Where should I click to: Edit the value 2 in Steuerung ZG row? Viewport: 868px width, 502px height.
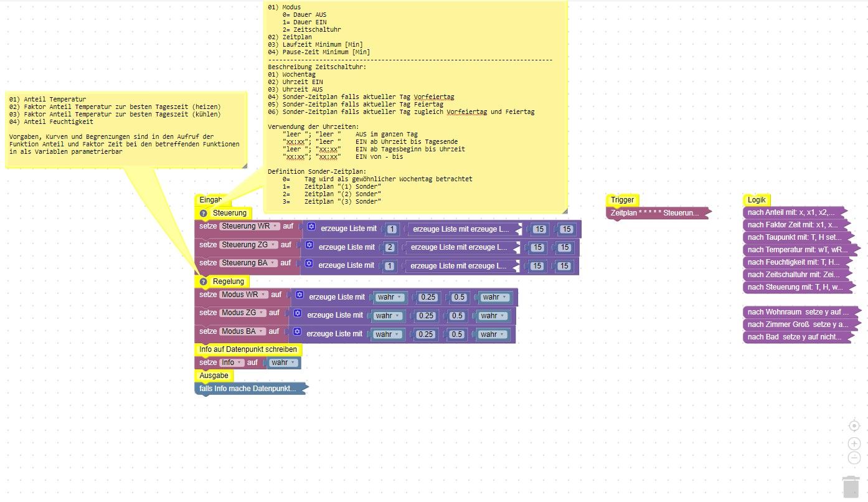[390, 248]
